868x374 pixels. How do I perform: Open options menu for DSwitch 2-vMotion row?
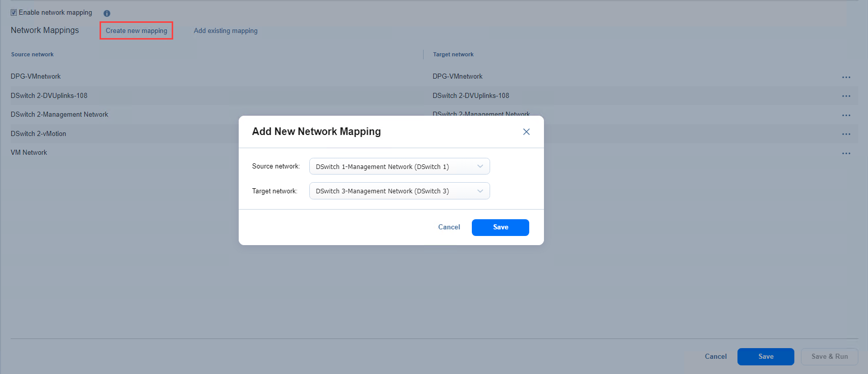pyautogui.click(x=846, y=134)
